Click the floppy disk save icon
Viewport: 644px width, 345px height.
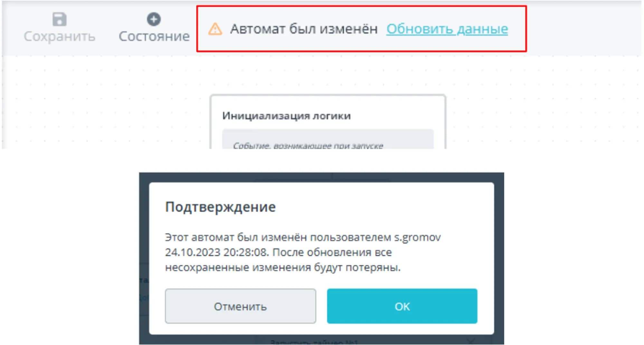click(x=60, y=19)
